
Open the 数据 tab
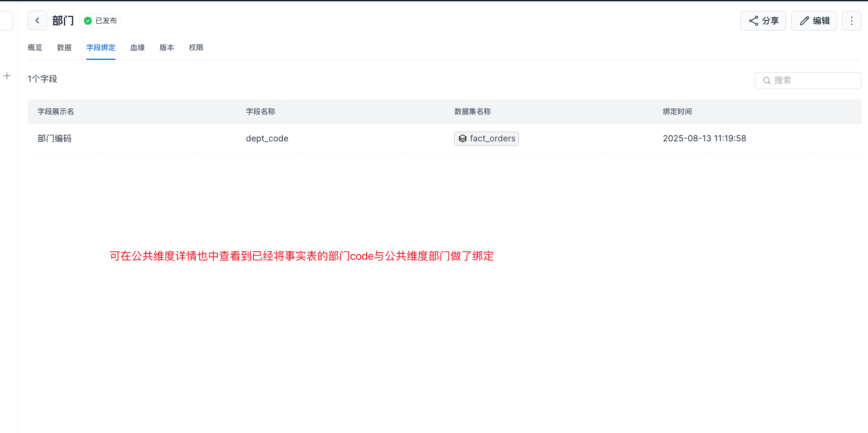tap(64, 48)
